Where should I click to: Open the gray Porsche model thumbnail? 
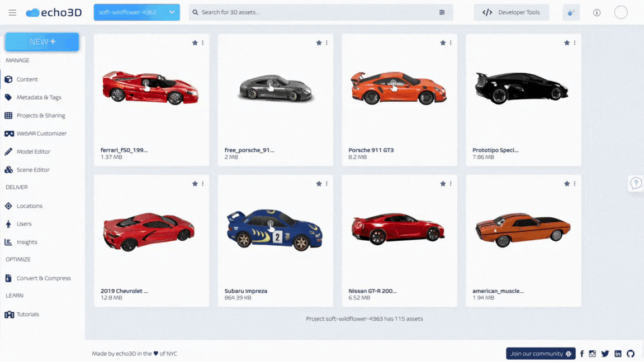[275, 88]
